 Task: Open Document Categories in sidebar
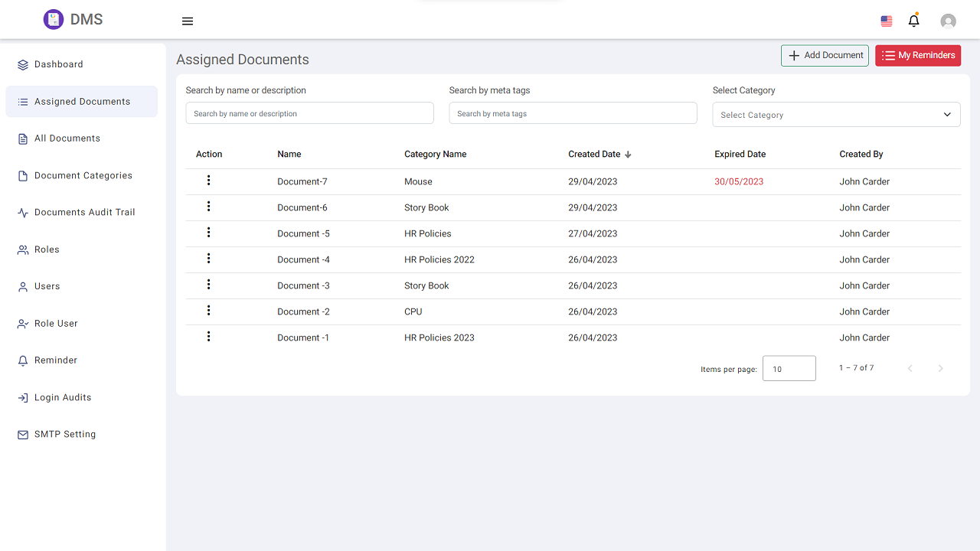(83, 175)
